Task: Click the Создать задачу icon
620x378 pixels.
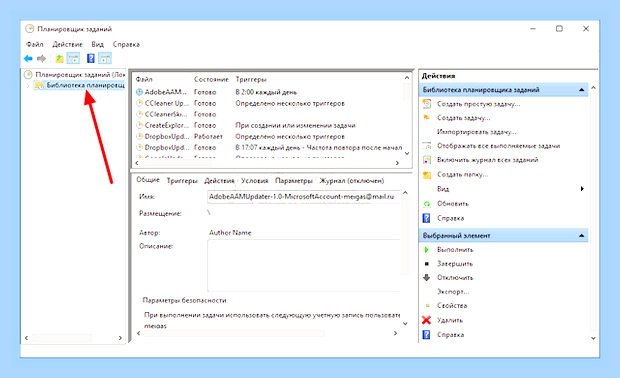Action: (x=427, y=117)
